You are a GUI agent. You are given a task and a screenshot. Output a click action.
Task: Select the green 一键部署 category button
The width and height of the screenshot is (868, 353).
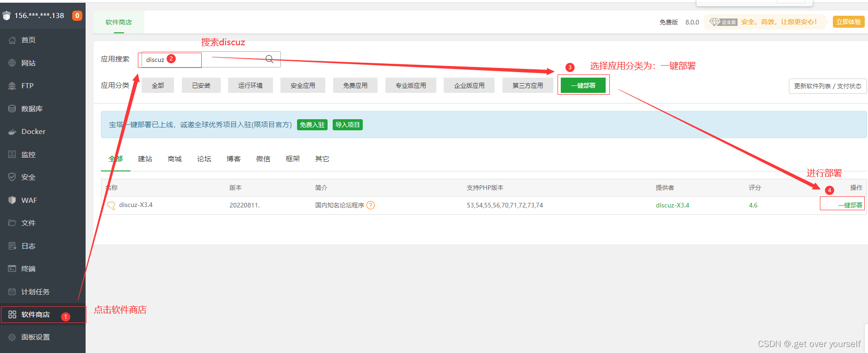click(583, 85)
